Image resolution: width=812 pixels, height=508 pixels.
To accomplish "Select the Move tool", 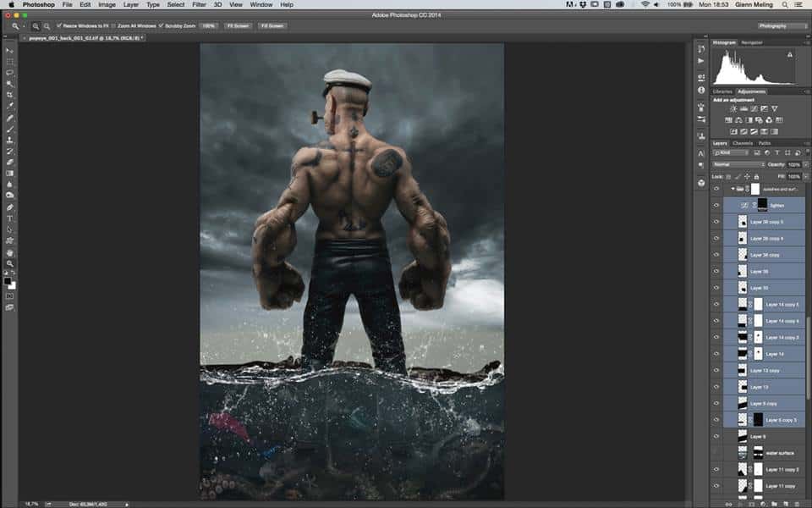I will [x=9, y=51].
